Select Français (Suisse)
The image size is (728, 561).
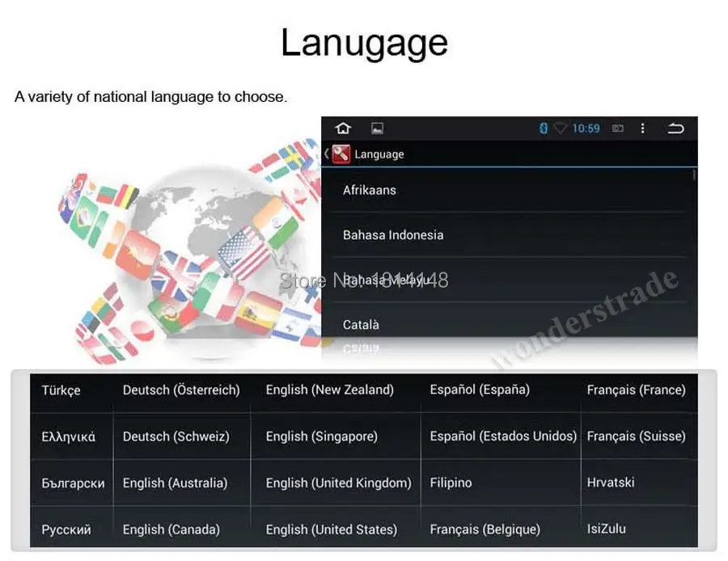[x=636, y=437]
